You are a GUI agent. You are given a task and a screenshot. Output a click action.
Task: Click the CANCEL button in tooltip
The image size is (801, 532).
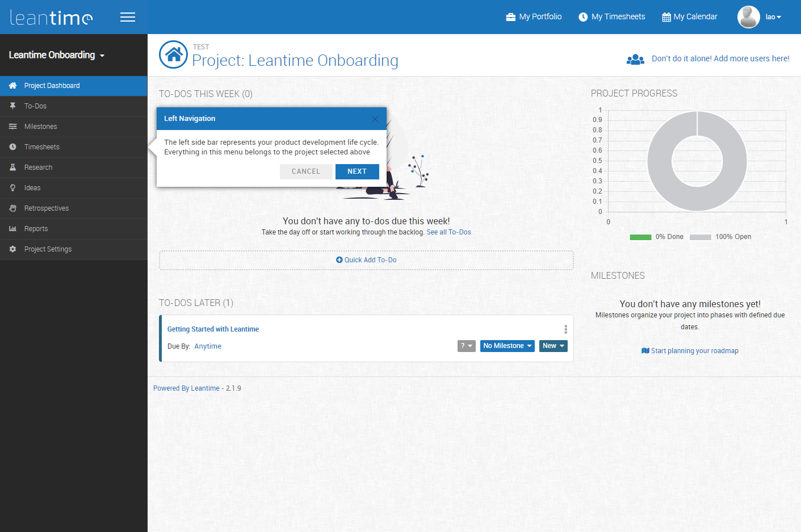tap(306, 171)
